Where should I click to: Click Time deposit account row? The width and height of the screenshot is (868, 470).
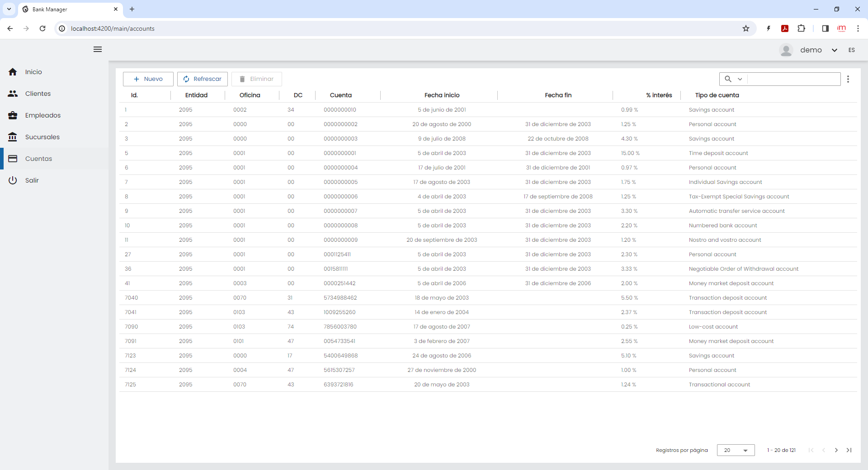pyautogui.click(x=488, y=153)
